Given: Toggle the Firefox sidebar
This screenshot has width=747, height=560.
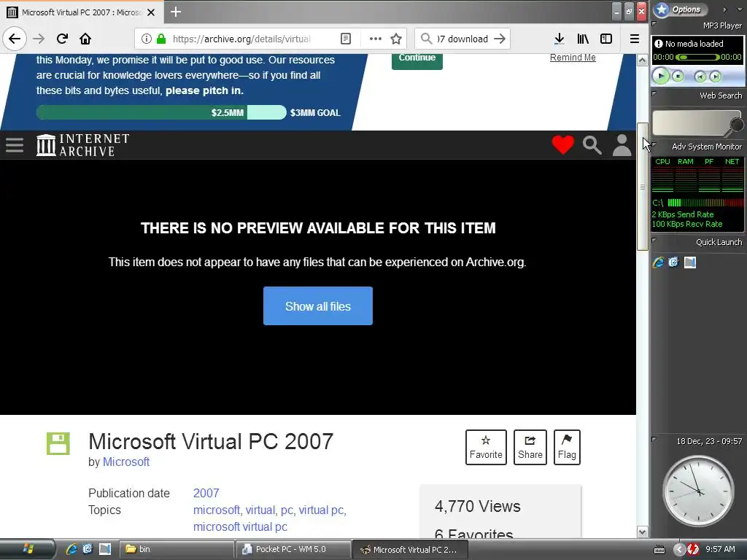Looking at the screenshot, I should point(606,39).
